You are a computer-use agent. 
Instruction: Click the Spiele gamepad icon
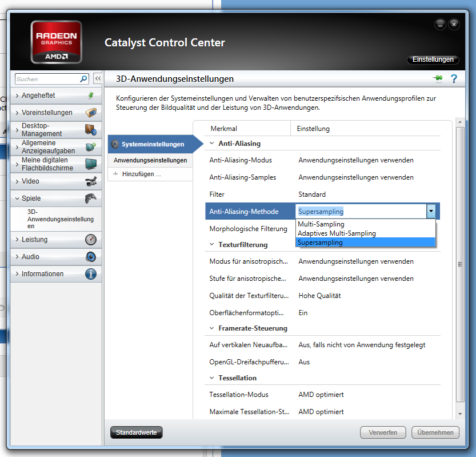click(91, 198)
